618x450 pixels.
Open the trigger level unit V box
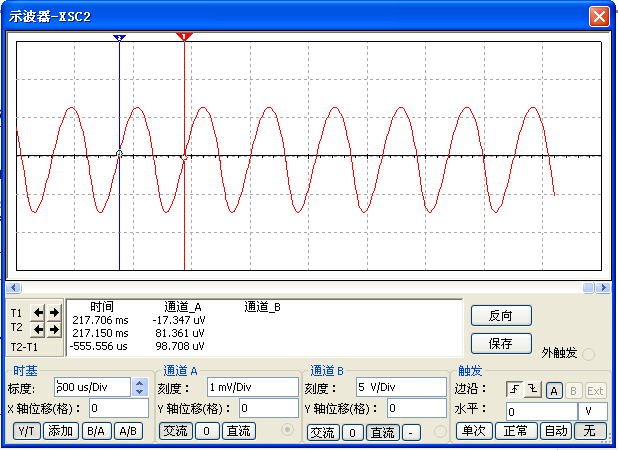pyautogui.click(x=592, y=411)
